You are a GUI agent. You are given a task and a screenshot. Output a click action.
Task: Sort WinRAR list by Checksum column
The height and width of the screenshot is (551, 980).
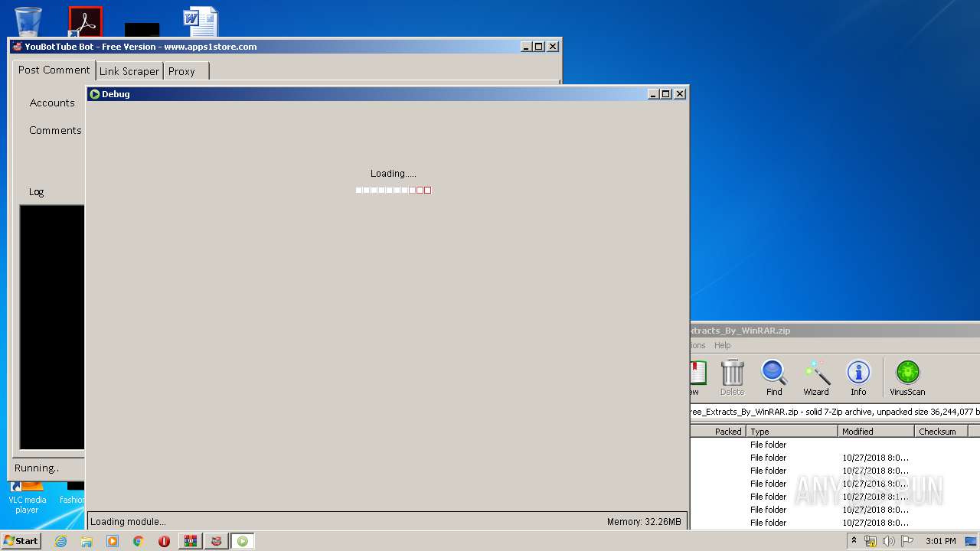(942, 432)
